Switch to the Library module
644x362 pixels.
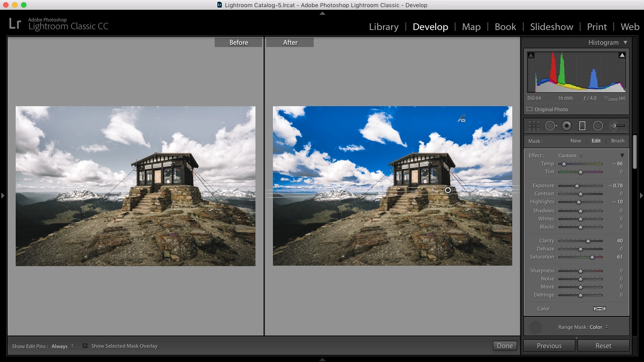point(383,26)
